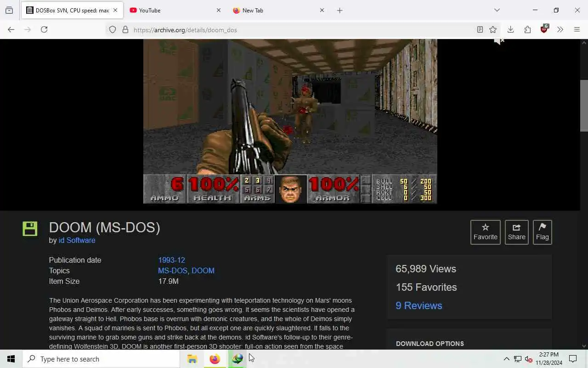This screenshot has width=588, height=368.
Task: Expand the list all tabs dropdown
Action: [497, 10]
